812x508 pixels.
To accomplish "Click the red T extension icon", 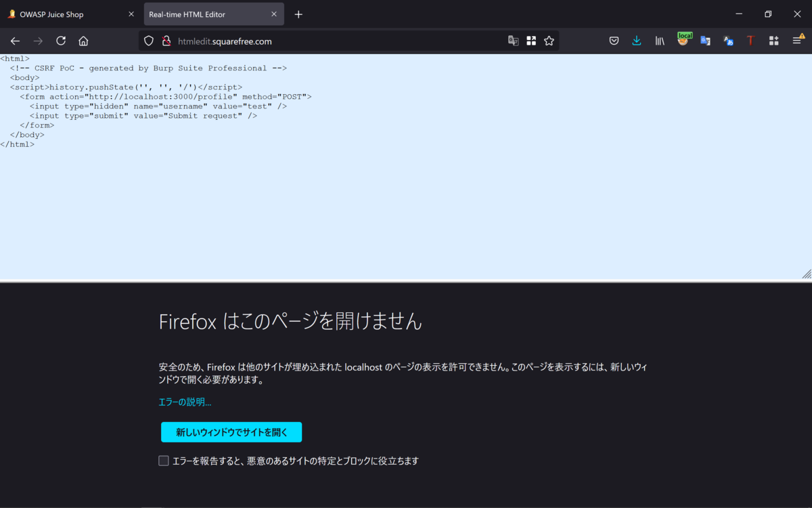I will pyautogui.click(x=750, y=41).
